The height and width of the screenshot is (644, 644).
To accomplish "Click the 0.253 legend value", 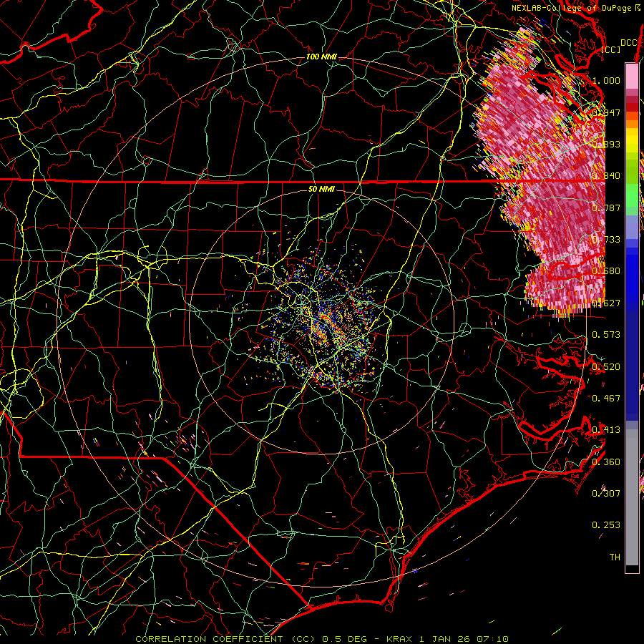I will point(606,525).
